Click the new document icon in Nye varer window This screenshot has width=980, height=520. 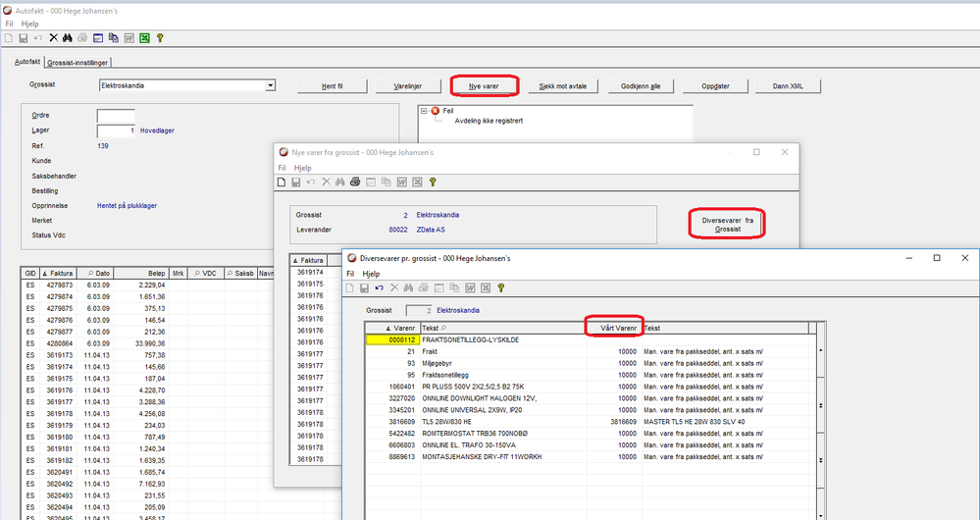pos(282,182)
